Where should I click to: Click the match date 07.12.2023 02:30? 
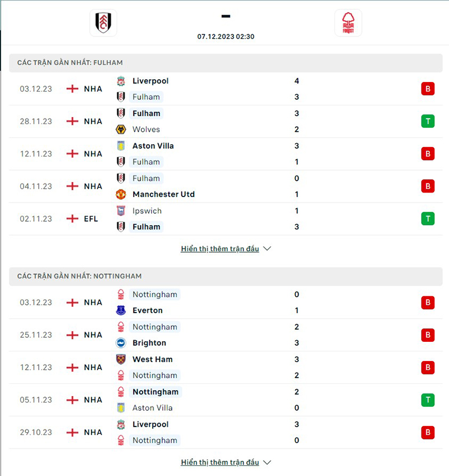click(x=226, y=36)
